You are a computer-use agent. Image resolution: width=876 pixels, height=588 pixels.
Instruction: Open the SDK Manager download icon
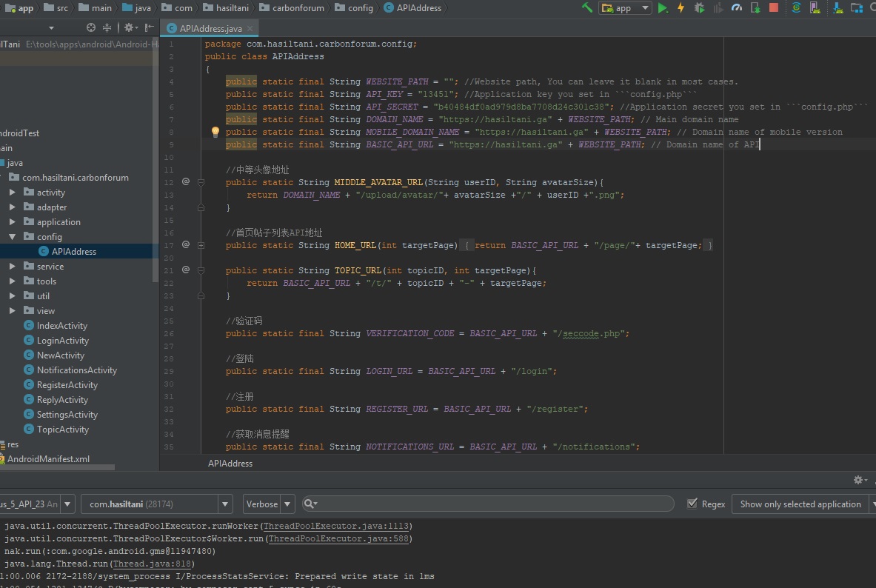click(838, 8)
